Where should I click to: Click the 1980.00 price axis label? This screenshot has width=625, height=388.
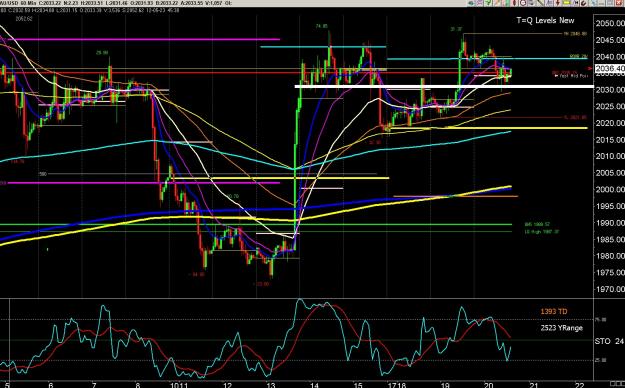(610, 256)
